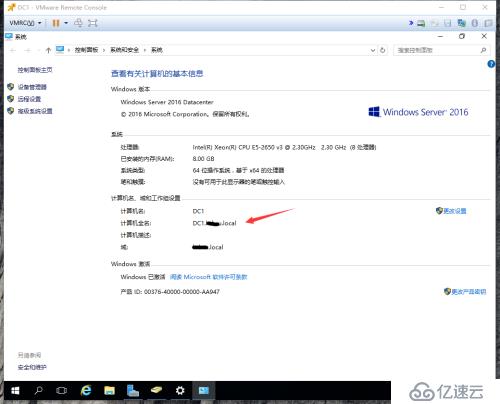
Task: Click the Microsoft software license terms link
Action: [209, 277]
